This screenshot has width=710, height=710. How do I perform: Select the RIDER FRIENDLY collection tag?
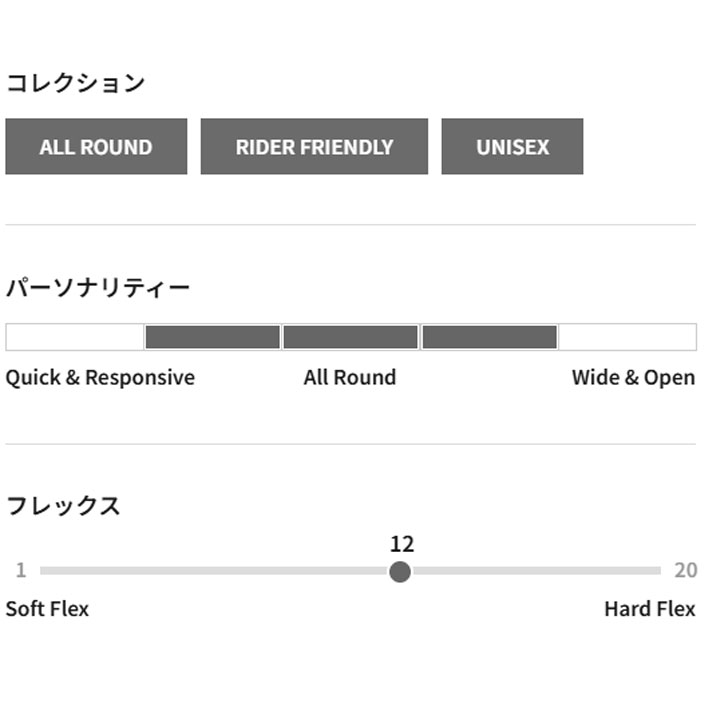coord(314,147)
